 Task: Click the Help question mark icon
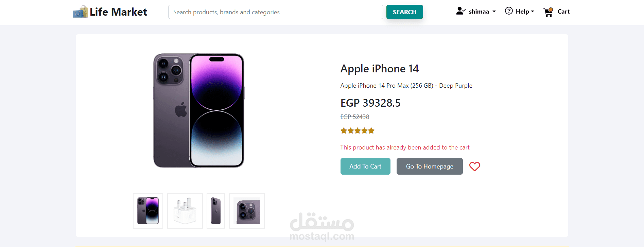pos(509,11)
